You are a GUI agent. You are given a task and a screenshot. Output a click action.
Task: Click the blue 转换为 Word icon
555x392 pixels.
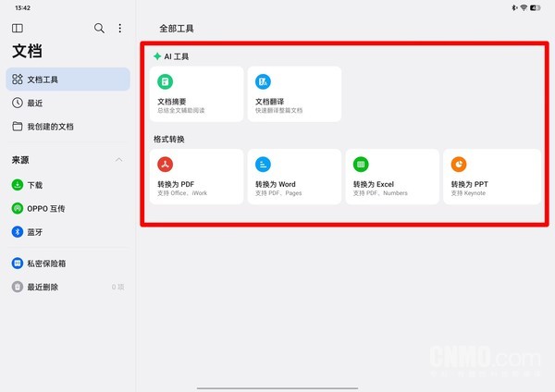263,165
